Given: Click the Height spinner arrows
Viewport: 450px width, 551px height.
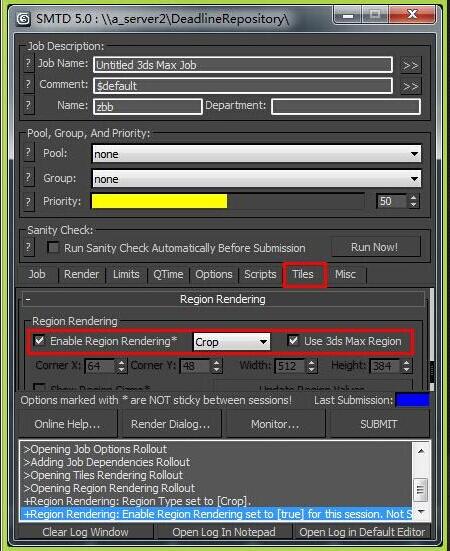Looking at the screenshot, I should 406,366.
